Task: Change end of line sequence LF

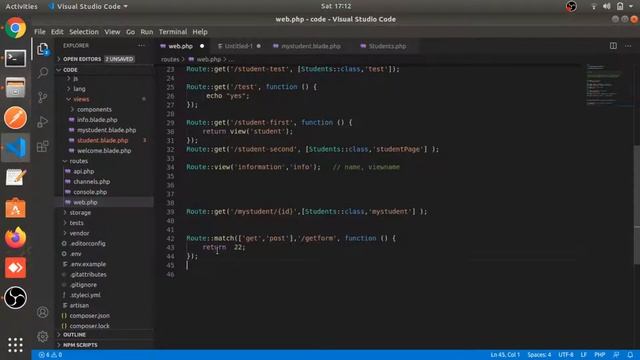Action: (x=584, y=355)
